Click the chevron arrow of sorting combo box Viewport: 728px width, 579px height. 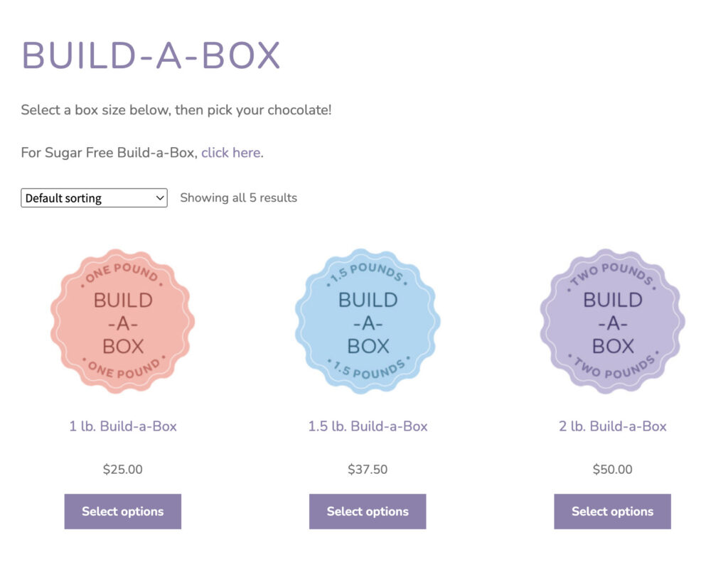(x=160, y=198)
